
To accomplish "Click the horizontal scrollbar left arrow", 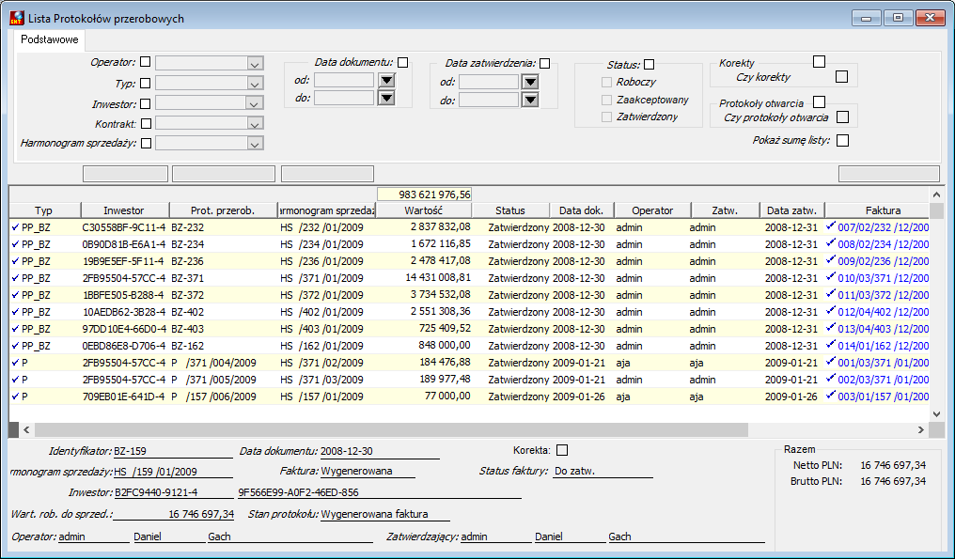I will [26, 429].
